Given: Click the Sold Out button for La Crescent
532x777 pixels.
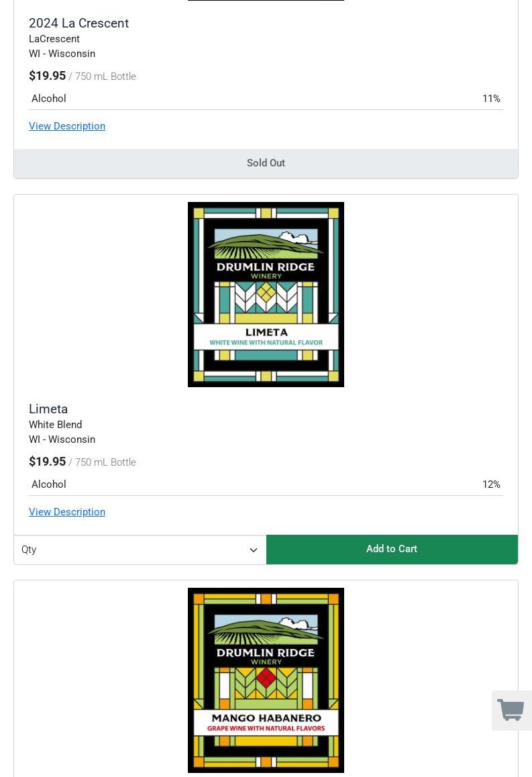Looking at the screenshot, I should [x=266, y=163].
